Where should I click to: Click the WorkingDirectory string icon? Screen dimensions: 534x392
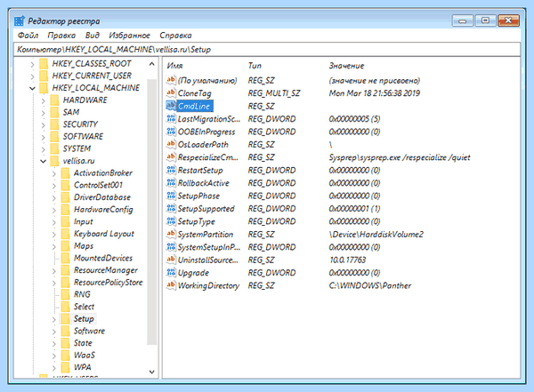pos(171,285)
